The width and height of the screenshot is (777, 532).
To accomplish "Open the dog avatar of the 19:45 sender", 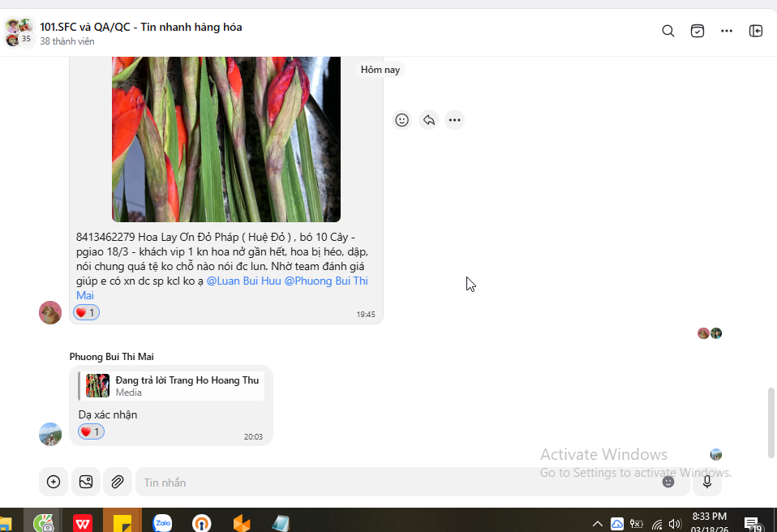I will click(50, 312).
